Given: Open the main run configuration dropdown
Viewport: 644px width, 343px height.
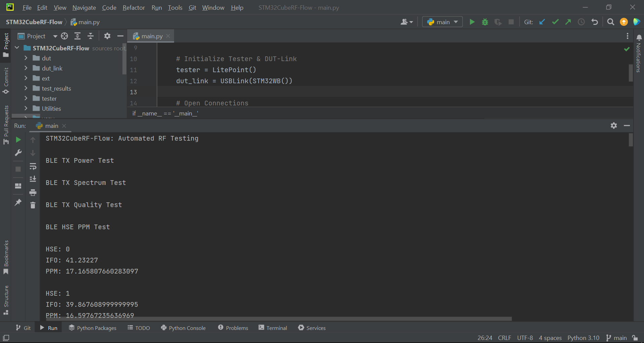Looking at the screenshot, I should coord(442,22).
